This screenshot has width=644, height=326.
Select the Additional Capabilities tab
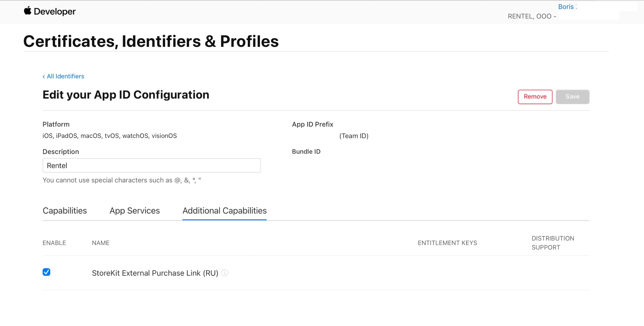[x=224, y=211]
